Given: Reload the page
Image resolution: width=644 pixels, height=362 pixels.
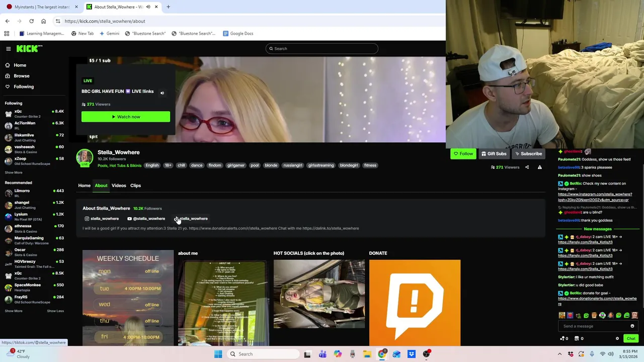Looking at the screenshot, I should coord(31,21).
